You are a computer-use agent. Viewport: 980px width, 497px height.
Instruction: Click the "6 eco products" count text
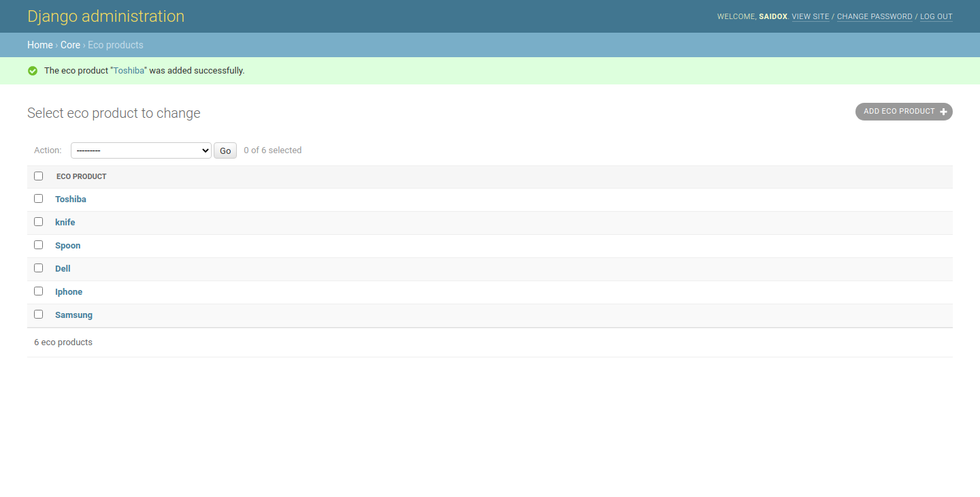pos(63,342)
